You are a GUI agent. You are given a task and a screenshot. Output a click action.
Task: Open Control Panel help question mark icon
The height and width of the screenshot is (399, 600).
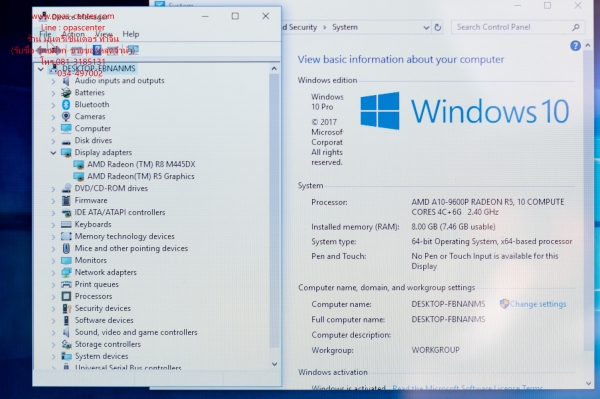click(575, 46)
